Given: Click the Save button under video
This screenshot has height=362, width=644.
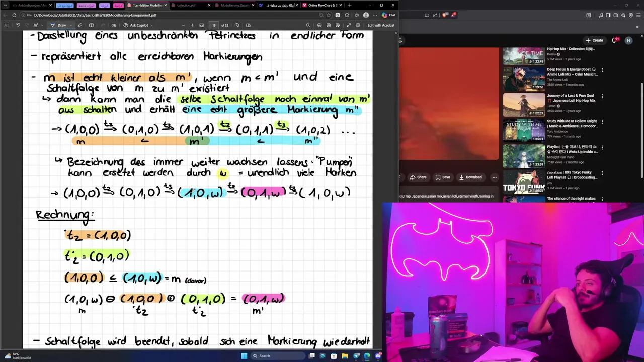Looking at the screenshot, I should point(443,177).
